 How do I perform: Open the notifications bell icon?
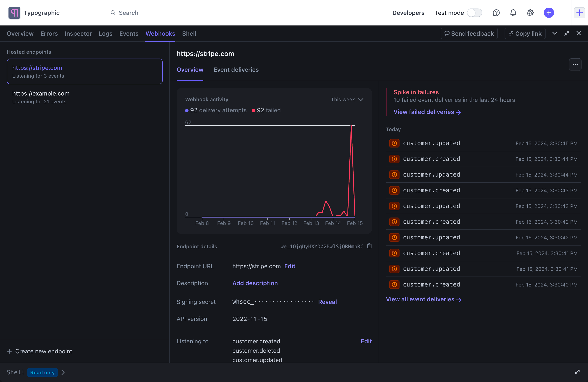click(513, 13)
